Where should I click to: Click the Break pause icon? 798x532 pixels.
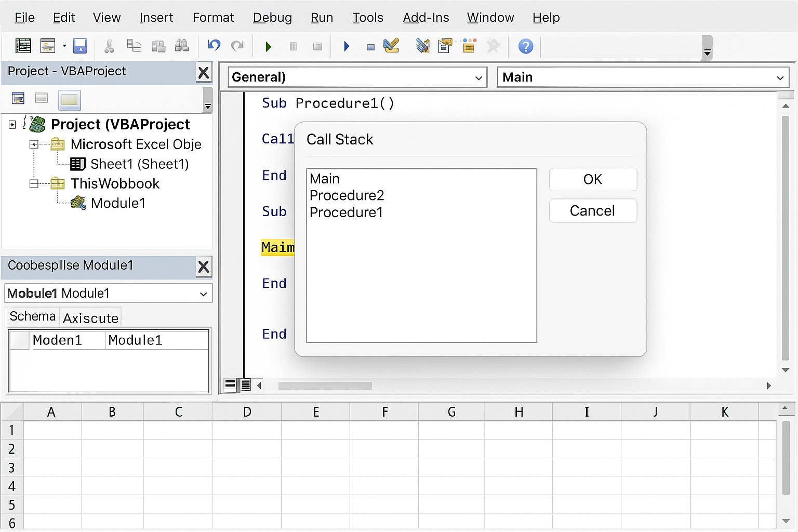[293, 46]
